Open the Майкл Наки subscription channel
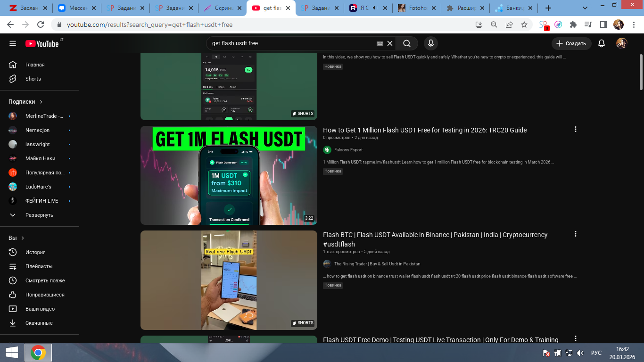The image size is (644, 362). (x=40, y=158)
